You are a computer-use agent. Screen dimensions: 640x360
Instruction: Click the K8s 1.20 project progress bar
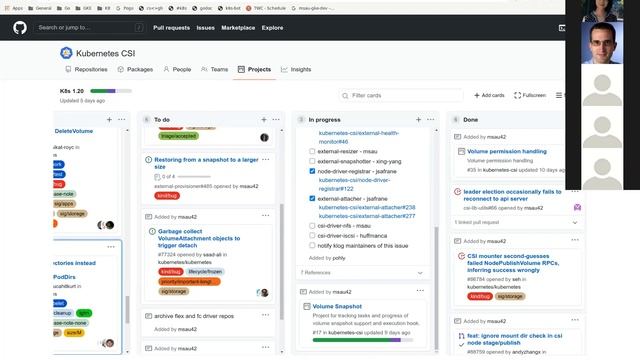(x=111, y=91)
